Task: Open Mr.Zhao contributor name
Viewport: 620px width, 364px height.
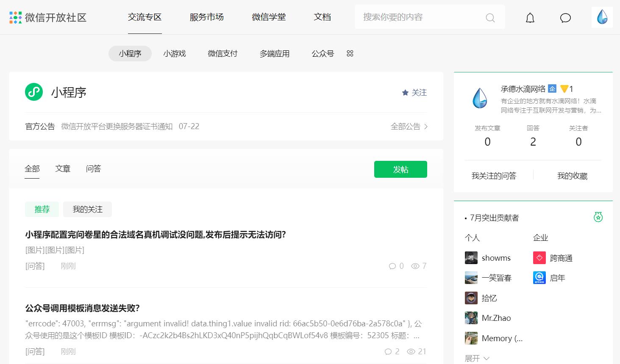Action: coord(496,318)
